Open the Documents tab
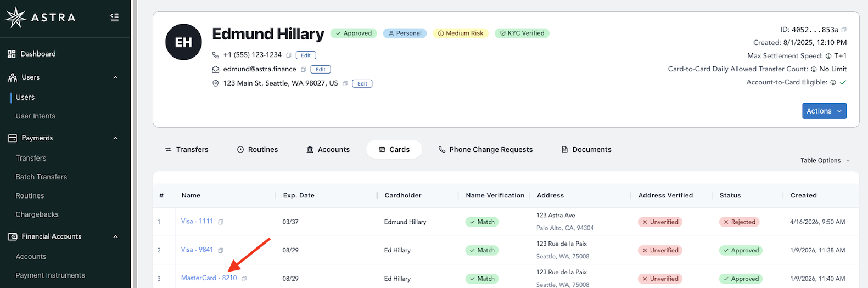The width and height of the screenshot is (868, 288). tap(586, 149)
